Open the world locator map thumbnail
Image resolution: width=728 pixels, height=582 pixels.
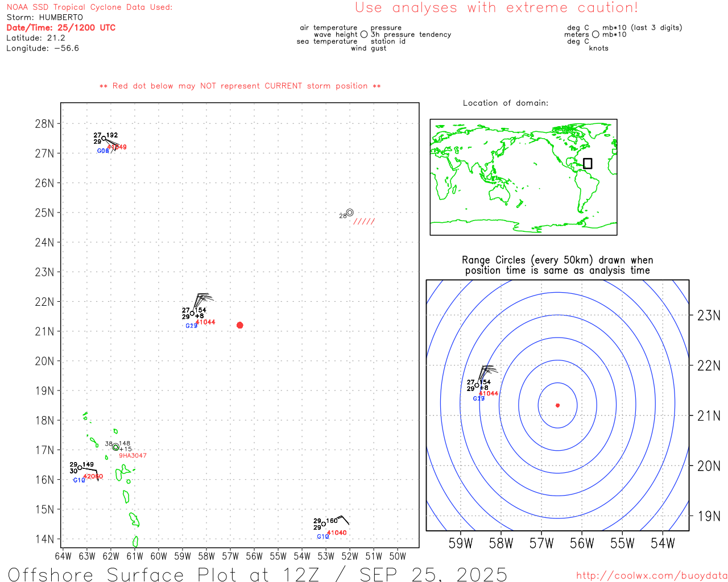(x=523, y=177)
